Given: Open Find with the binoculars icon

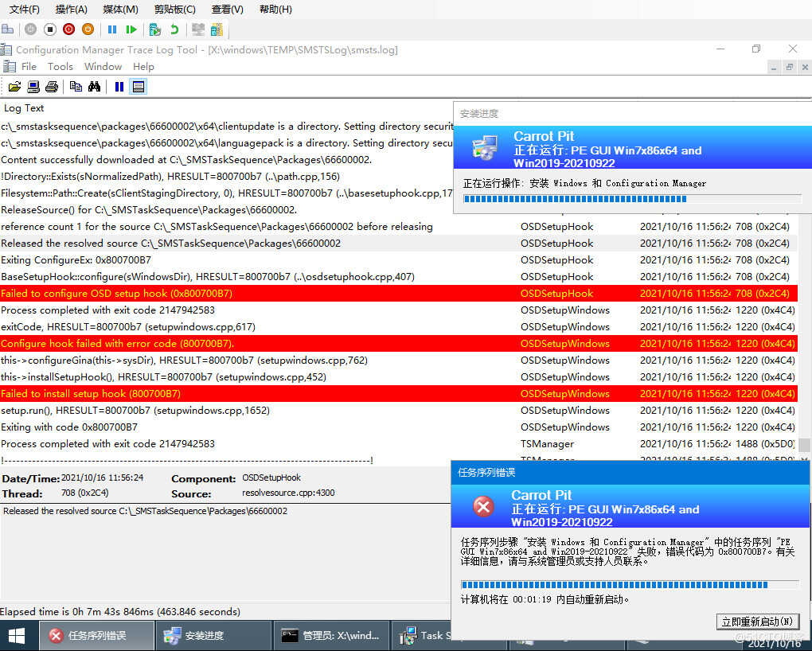Looking at the screenshot, I should [x=94, y=87].
